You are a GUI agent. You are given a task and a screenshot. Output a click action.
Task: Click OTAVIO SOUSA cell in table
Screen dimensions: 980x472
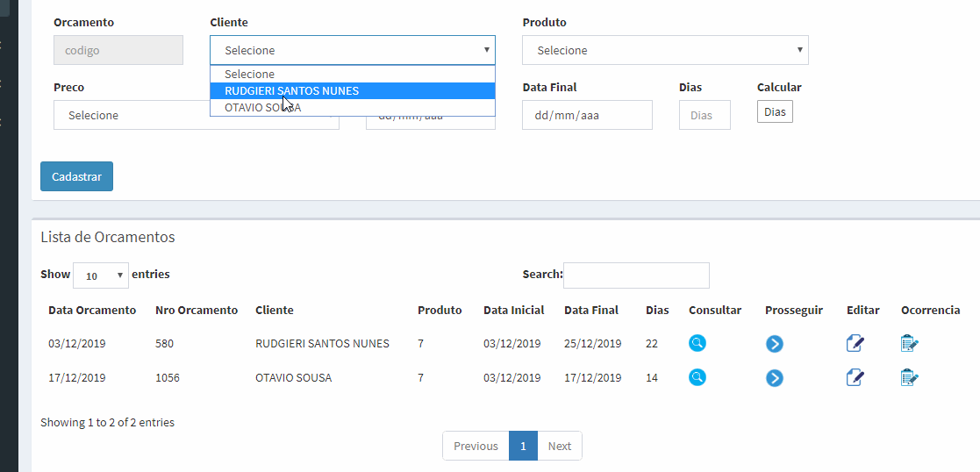tap(294, 377)
